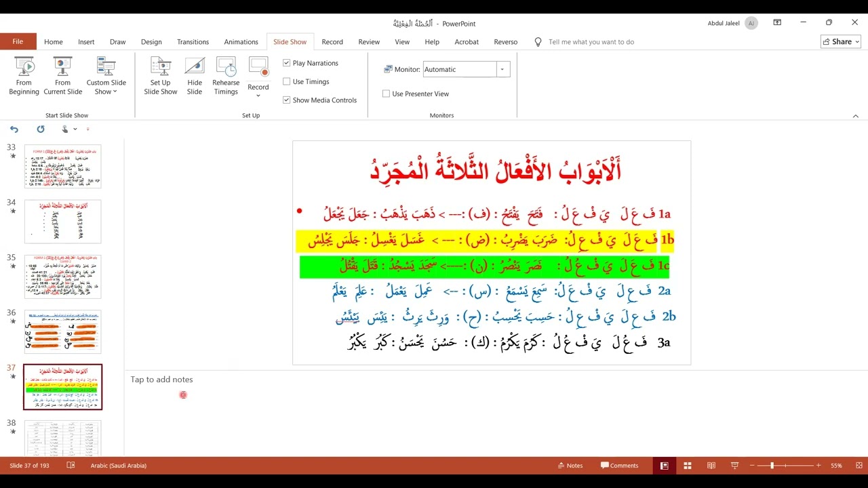
Task: Start Rehearse Timings
Action: coord(226,77)
